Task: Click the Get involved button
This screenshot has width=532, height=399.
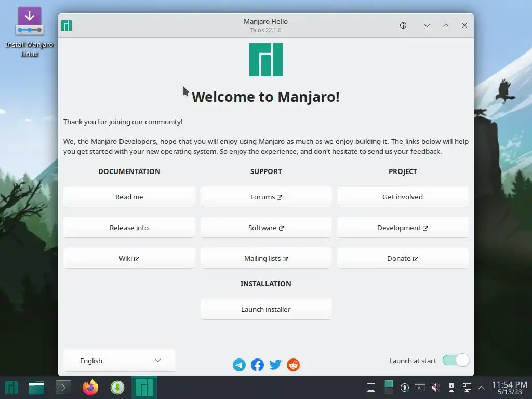Action: tap(403, 197)
